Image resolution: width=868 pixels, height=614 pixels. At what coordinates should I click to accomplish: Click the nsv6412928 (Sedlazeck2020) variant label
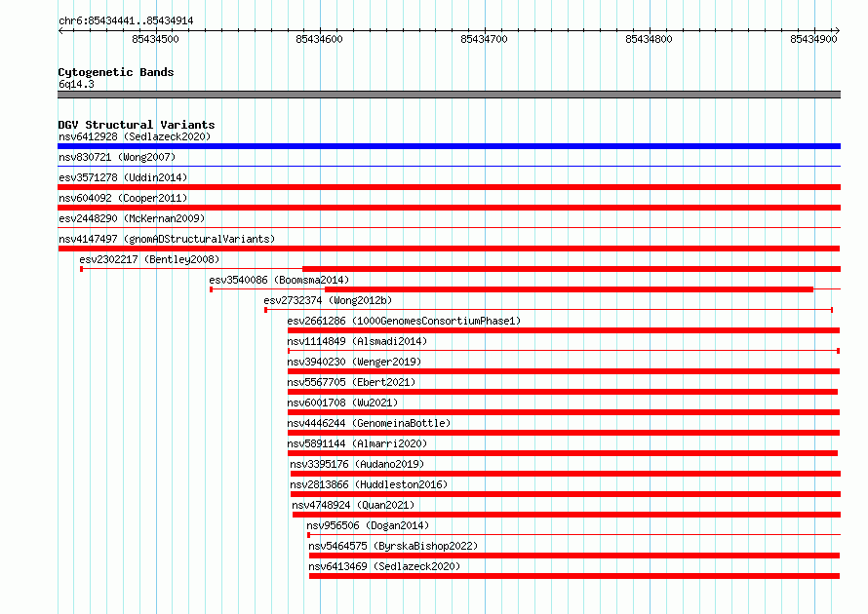[x=135, y=136]
